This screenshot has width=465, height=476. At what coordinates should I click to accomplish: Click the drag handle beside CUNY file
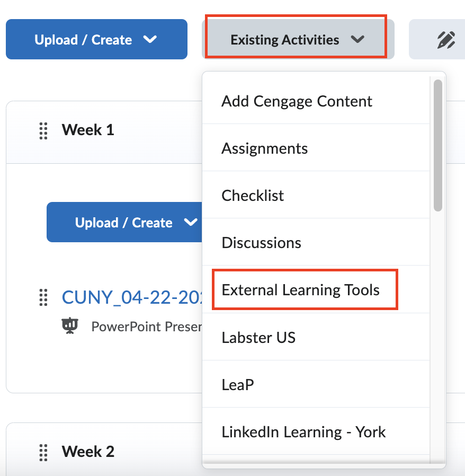pos(43,298)
